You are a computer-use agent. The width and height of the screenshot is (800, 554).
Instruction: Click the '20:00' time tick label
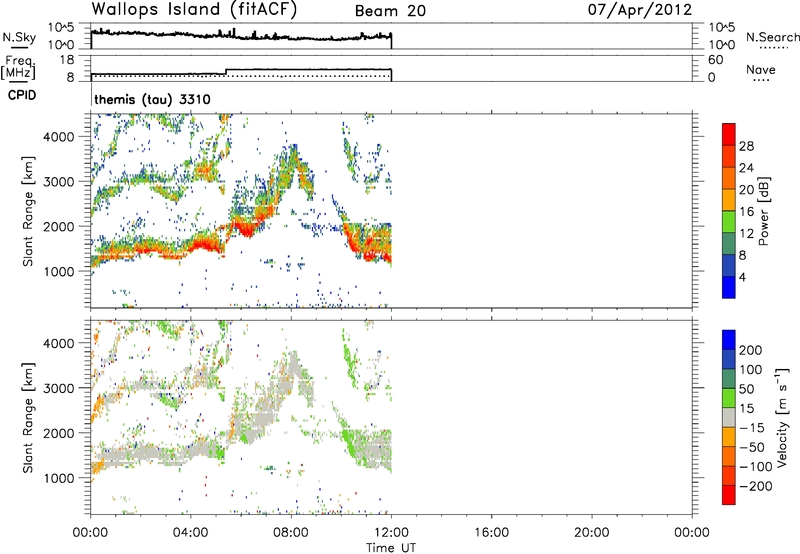click(x=591, y=533)
